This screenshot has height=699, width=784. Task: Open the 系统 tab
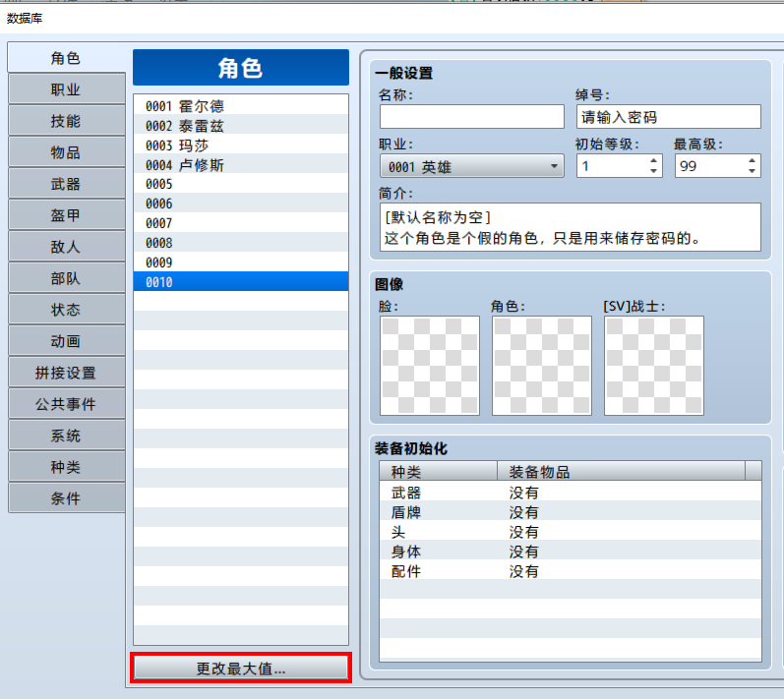[66, 436]
